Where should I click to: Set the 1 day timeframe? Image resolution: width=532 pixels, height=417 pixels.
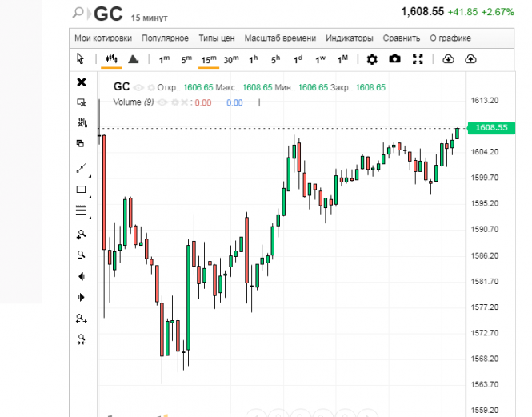[298, 60]
